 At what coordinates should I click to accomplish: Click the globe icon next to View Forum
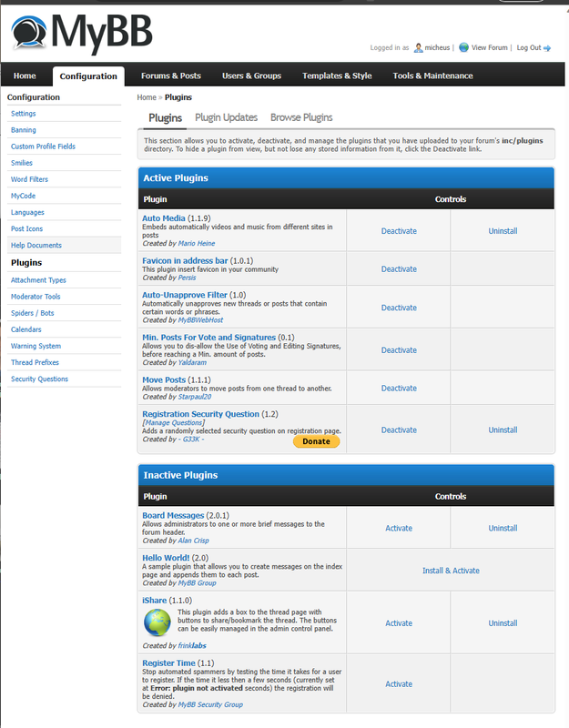[463, 47]
